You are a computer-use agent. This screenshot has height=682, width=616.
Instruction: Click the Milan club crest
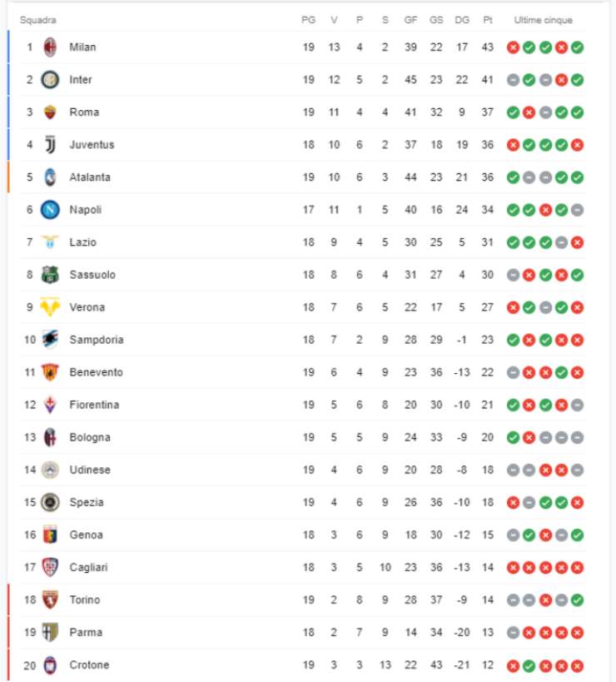point(50,47)
